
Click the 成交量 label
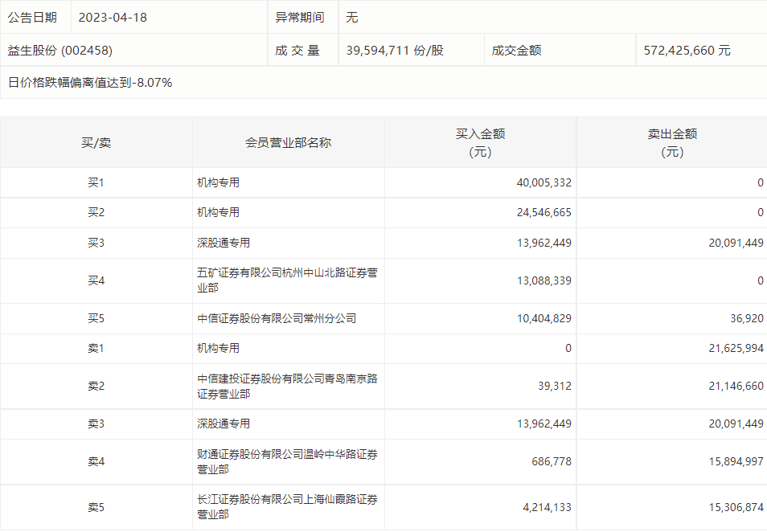297,51
